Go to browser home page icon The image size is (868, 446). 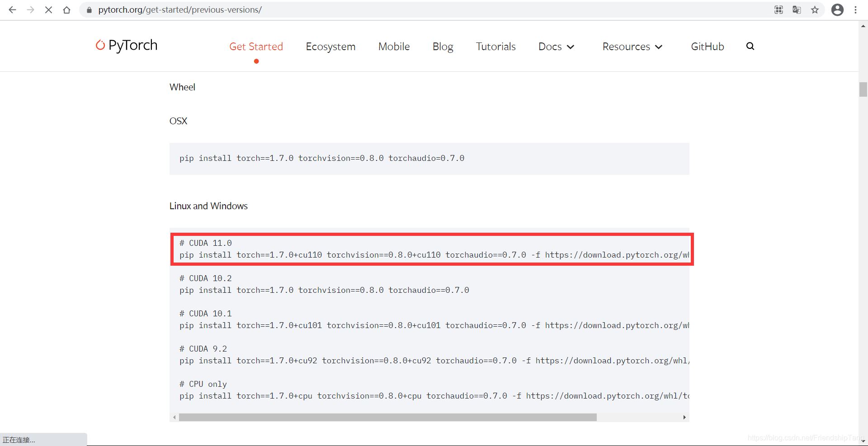66,10
